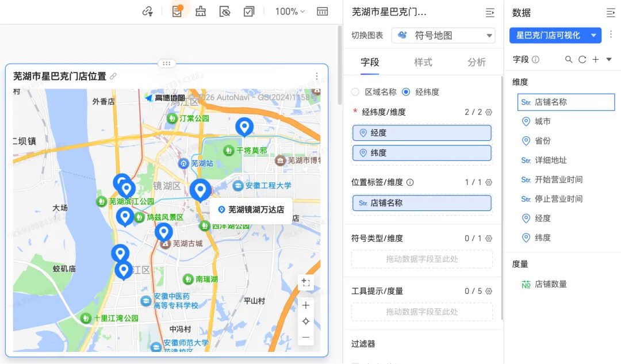Image resolution: width=621 pixels, height=364 pixels.
Task: Click info icon next to 位置标签/维度
Action: click(x=411, y=182)
